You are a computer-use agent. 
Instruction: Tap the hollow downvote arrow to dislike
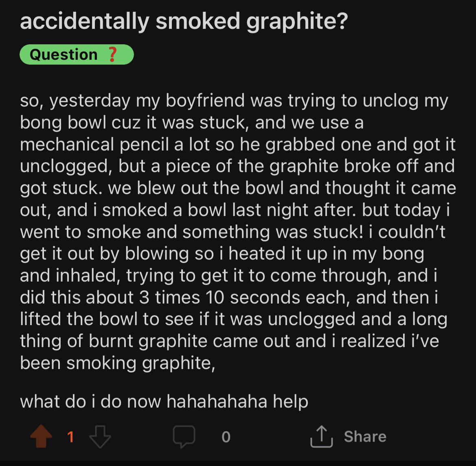point(99,436)
